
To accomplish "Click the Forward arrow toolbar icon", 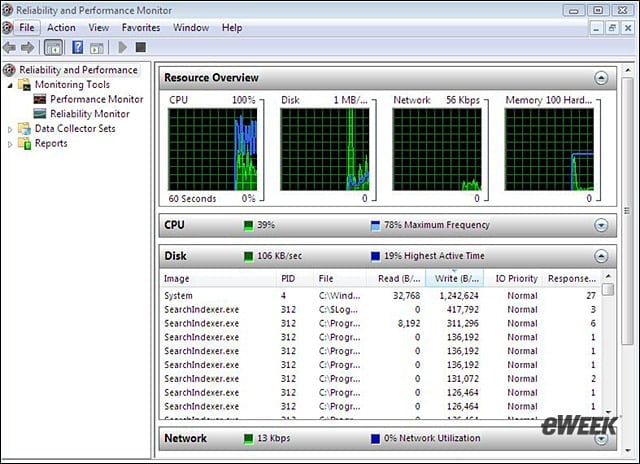I will [x=27, y=48].
